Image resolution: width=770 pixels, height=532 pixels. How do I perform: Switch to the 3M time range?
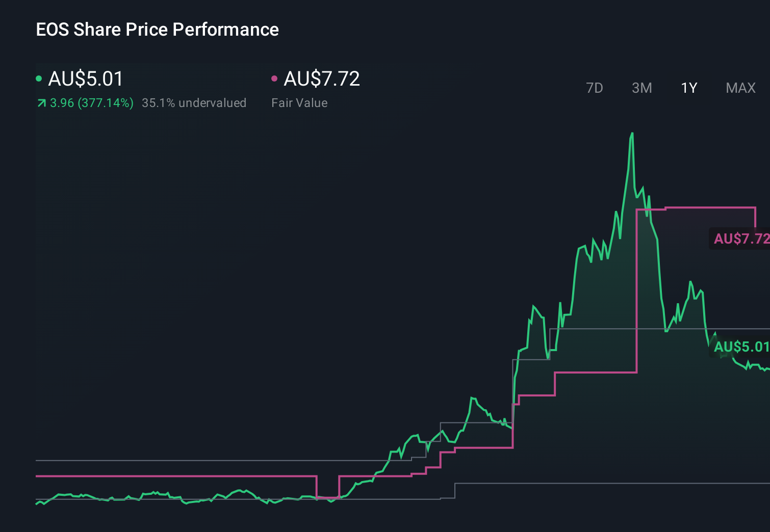coord(641,88)
